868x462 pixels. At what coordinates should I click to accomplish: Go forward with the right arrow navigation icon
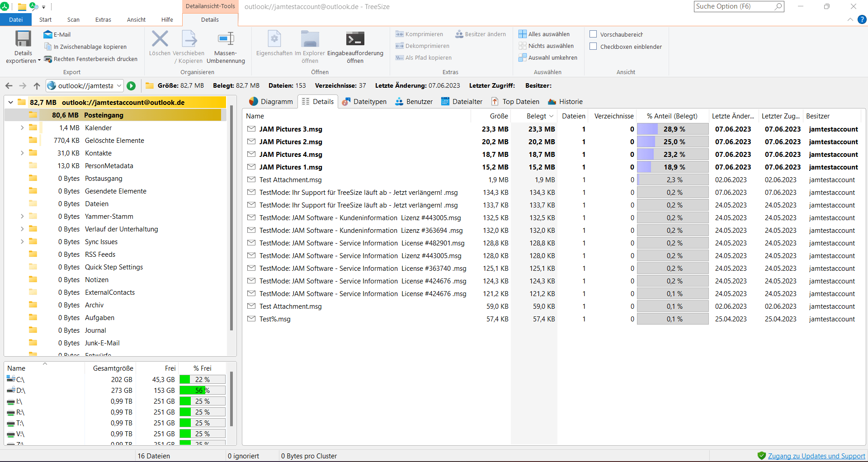click(x=23, y=86)
